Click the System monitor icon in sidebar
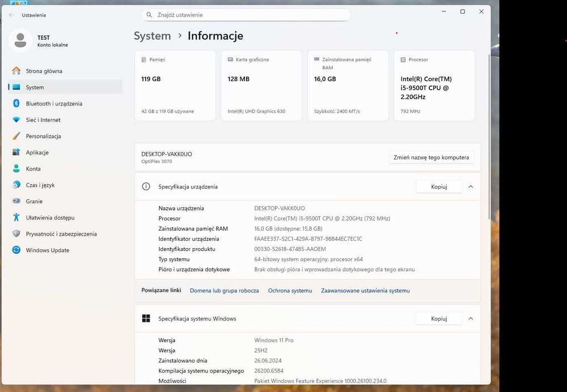The width and height of the screenshot is (567, 392). coord(16,87)
